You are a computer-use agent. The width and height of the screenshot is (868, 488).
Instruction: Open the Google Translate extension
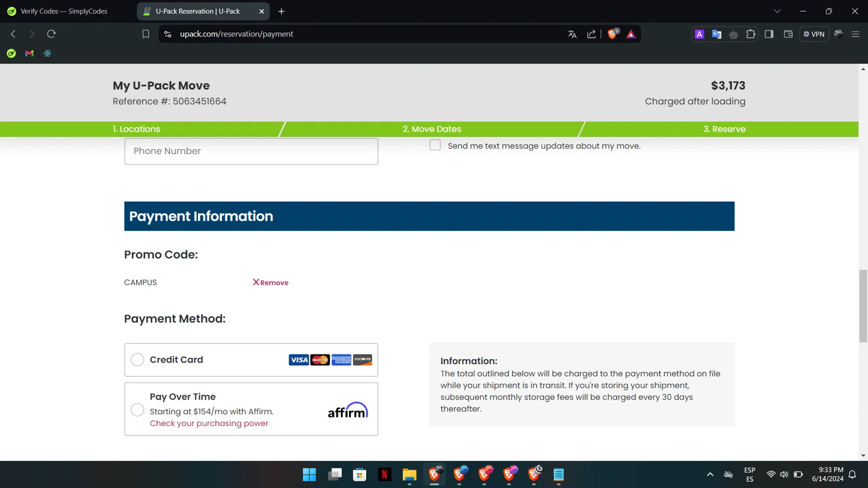pos(717,34)
